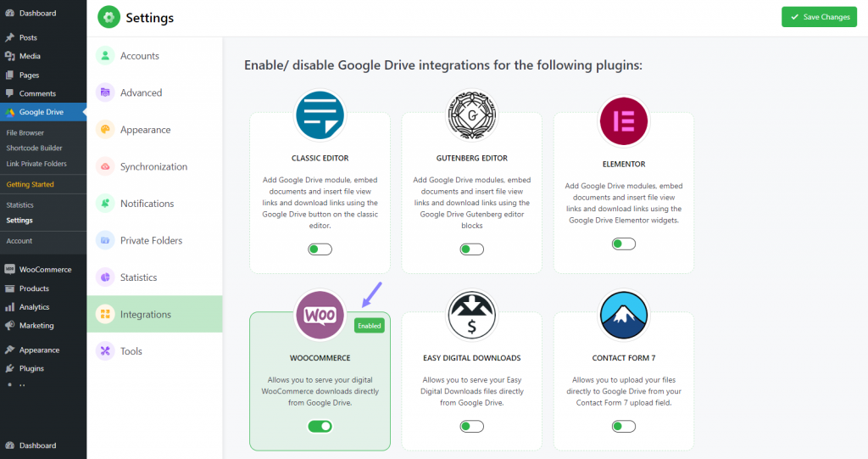
Task: Click the Google Drive triangle icon in WP menu
Action: 10,112
